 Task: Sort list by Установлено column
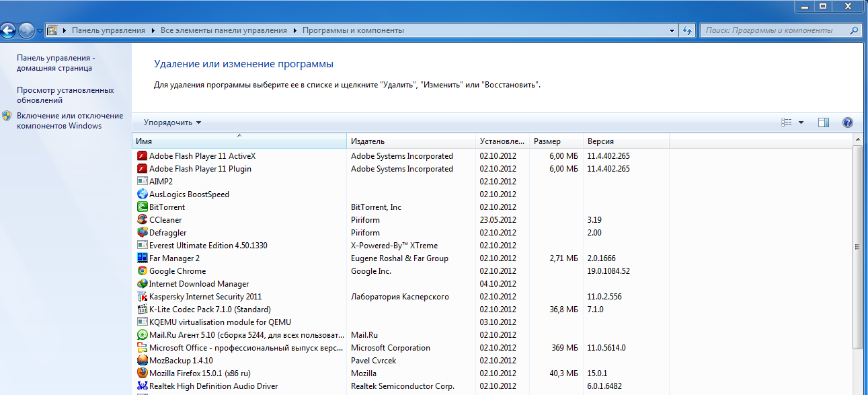tap(503, 141)
